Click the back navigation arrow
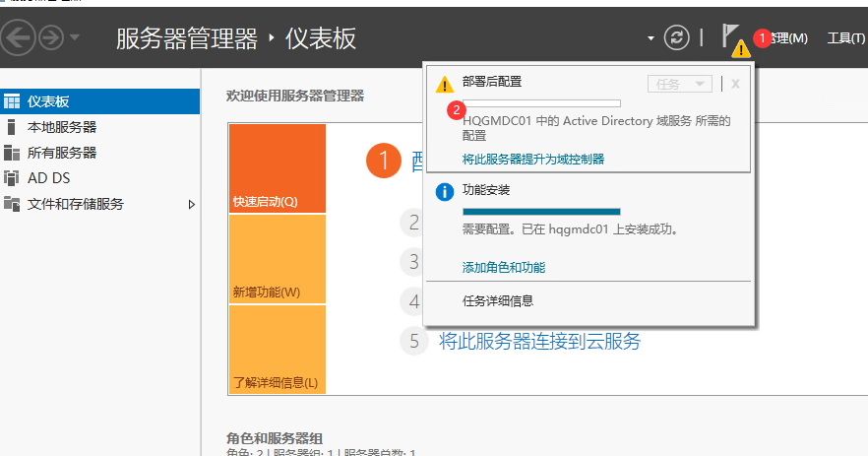868x456 pixels. tap(17, 37)
